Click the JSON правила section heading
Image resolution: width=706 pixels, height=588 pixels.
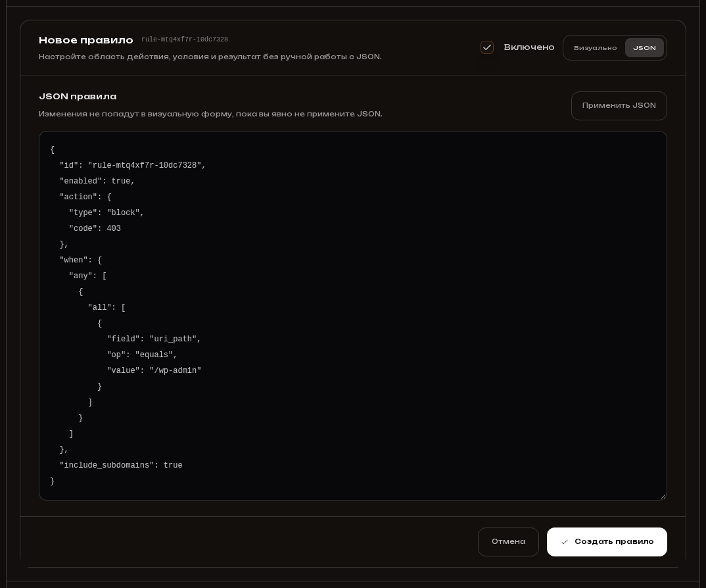coord(78,97)
